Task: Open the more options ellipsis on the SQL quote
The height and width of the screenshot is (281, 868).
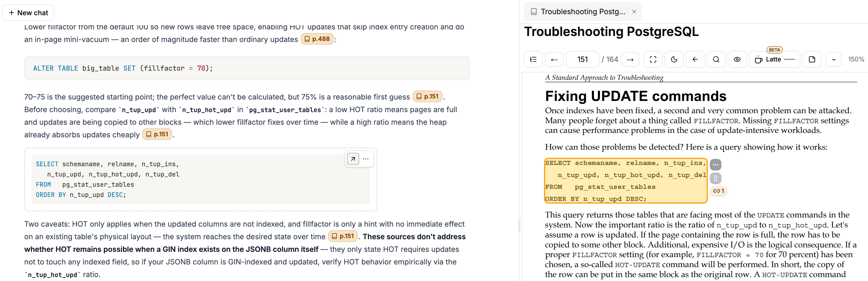Action: pos(366,159)
